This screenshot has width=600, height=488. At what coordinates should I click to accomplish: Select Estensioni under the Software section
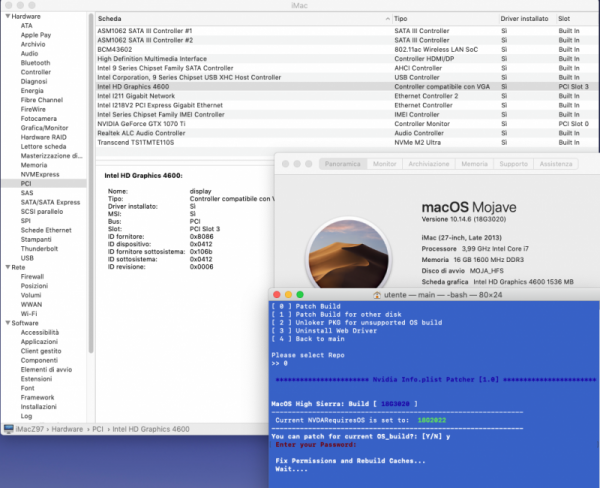pyautogui.click(x=38, y=379)
